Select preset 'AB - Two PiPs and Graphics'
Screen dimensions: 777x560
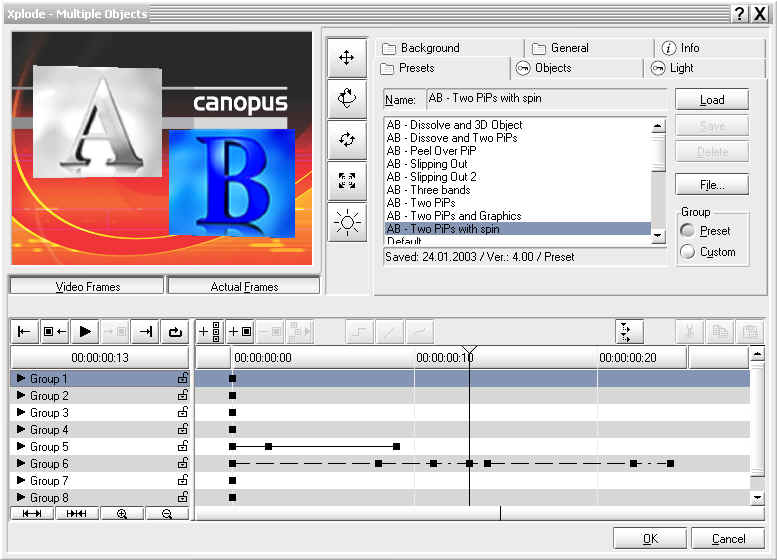click(x=517, y=216)
